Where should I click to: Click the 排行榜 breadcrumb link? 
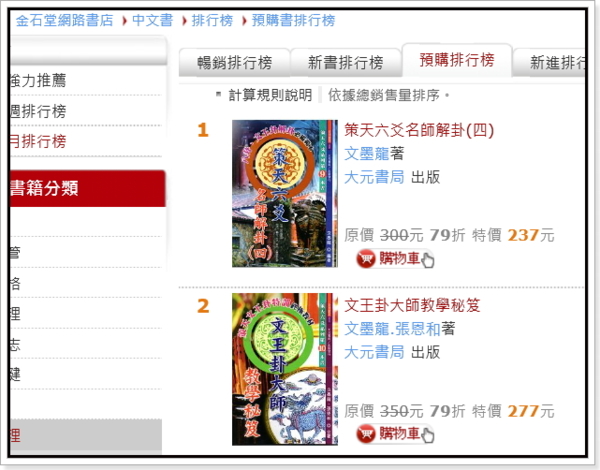(x=212, y=20)
